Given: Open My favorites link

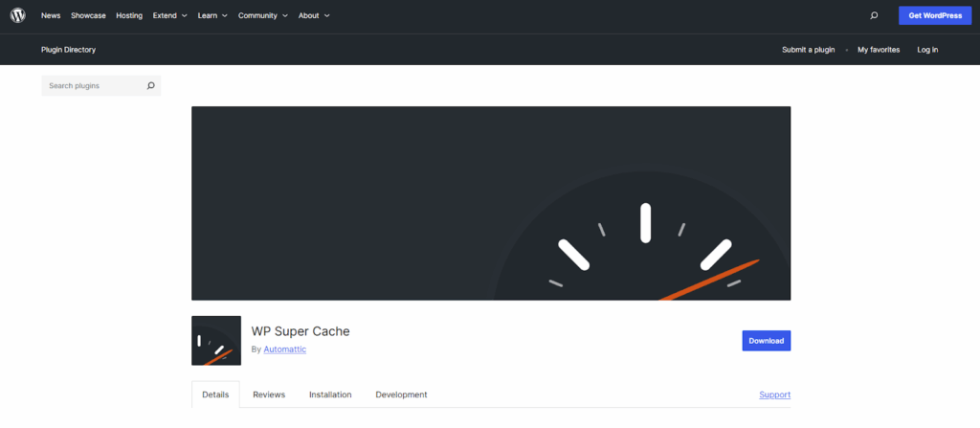Looking at the screenshot, I should 879,50.
